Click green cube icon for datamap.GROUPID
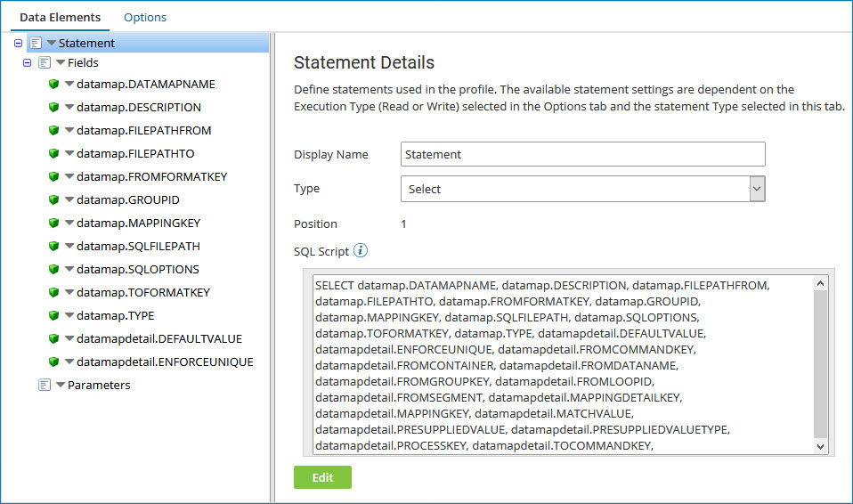Image resolution: width=853 pixels, height=504 pixels. [x=53, y=199]
